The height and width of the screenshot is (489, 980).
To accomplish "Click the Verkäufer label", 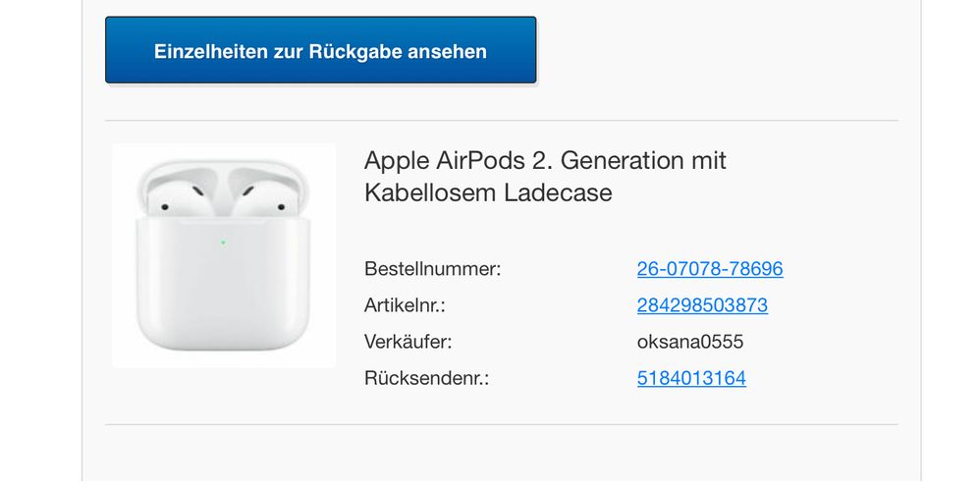I will tap(408, 342).
